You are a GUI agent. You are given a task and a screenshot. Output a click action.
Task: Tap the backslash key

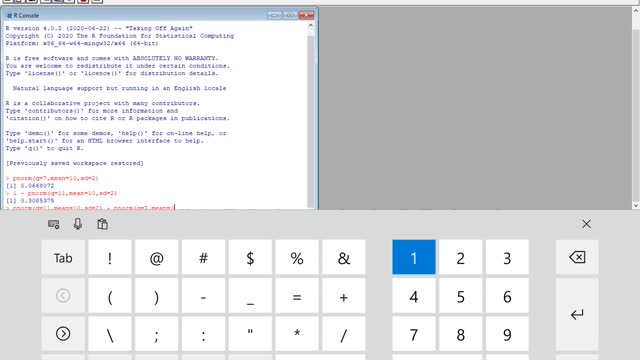(x=110, y=334)
